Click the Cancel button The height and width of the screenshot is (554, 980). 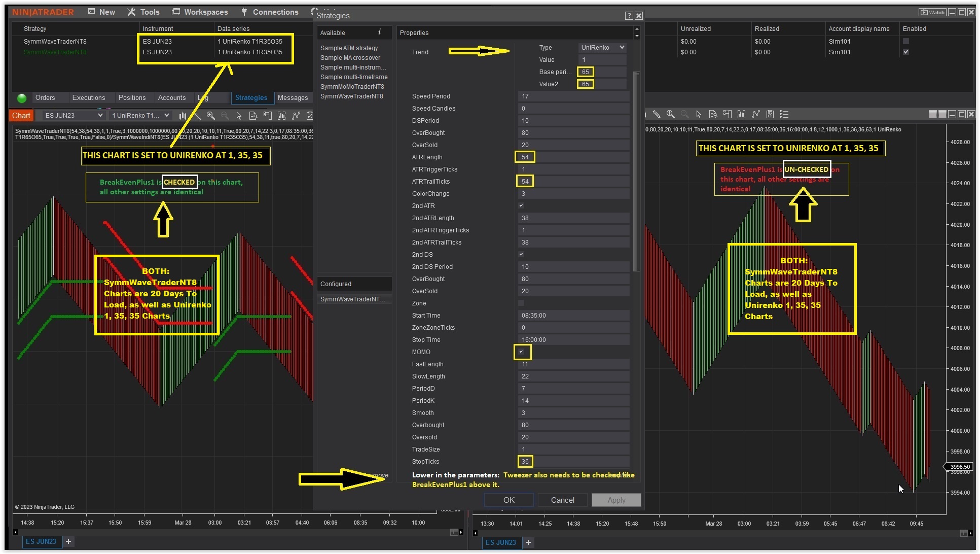click(x=563, y=500)
